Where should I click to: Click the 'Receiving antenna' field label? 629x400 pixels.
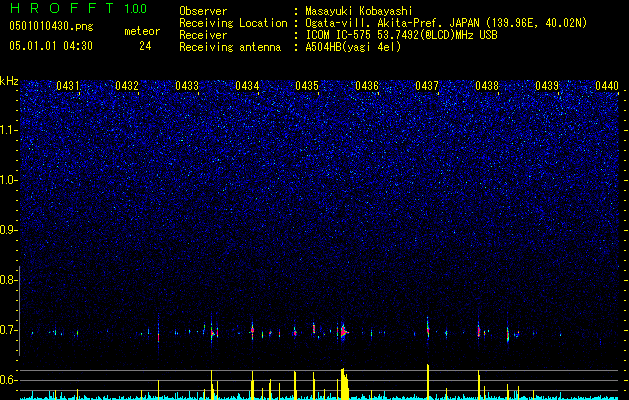(230, 47)
